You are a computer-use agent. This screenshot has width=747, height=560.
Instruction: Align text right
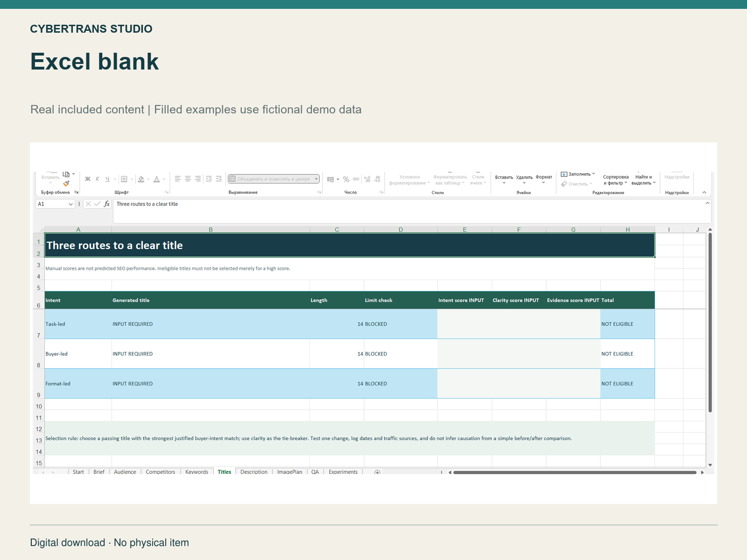click(x=198, y=179)
